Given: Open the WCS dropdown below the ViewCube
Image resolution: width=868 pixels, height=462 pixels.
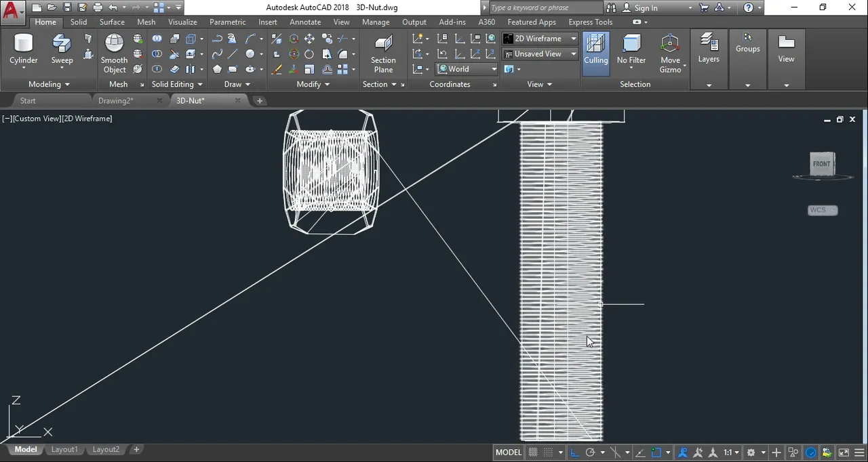Looking at the screenshot, I should click(823, 210).
